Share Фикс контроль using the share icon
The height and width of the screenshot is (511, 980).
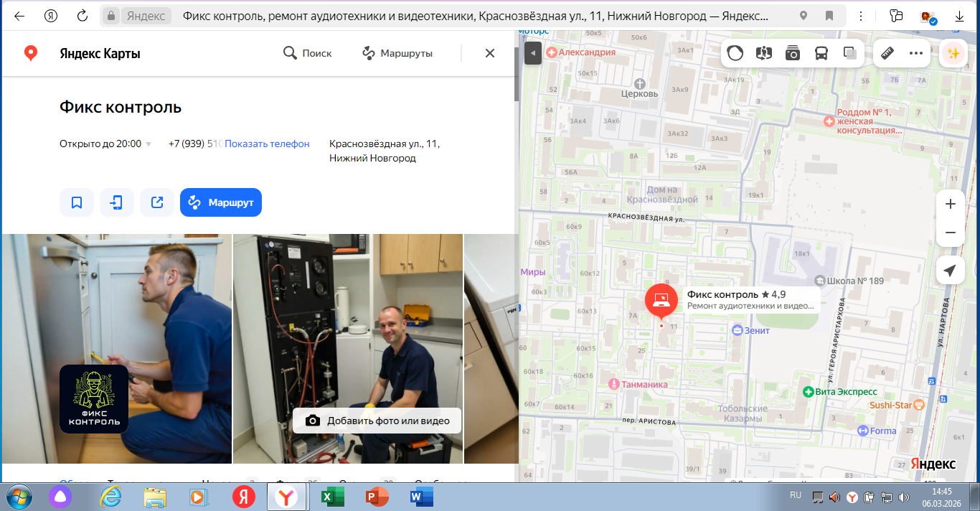[157, 202]
